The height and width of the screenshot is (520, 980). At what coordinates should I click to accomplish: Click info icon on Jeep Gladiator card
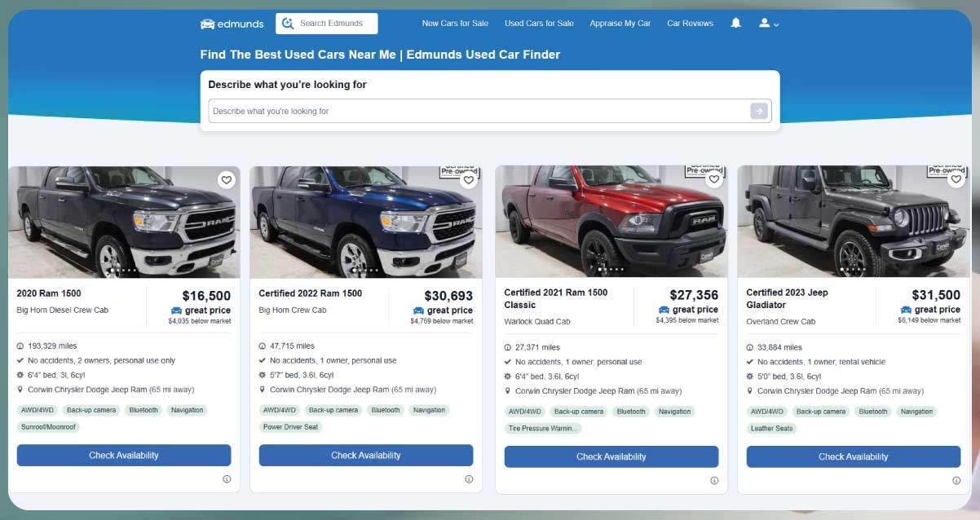coord(956,481)
